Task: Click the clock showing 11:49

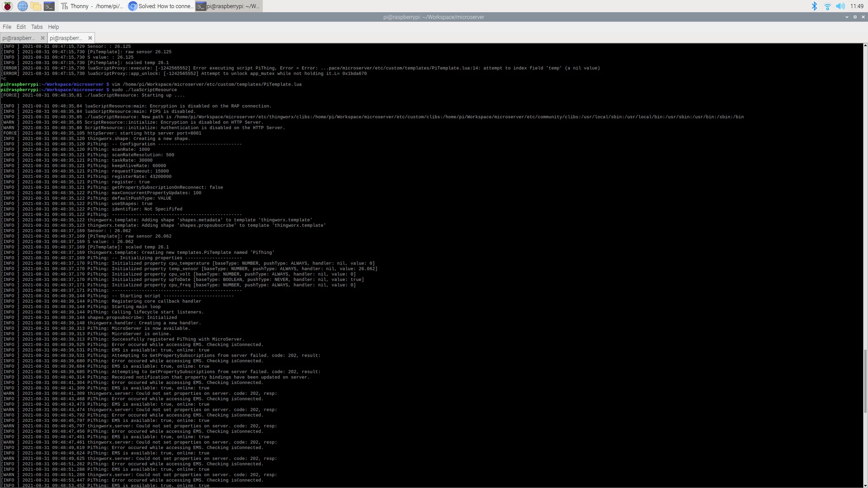Action: pyautogui.click(x=857, y=6)
